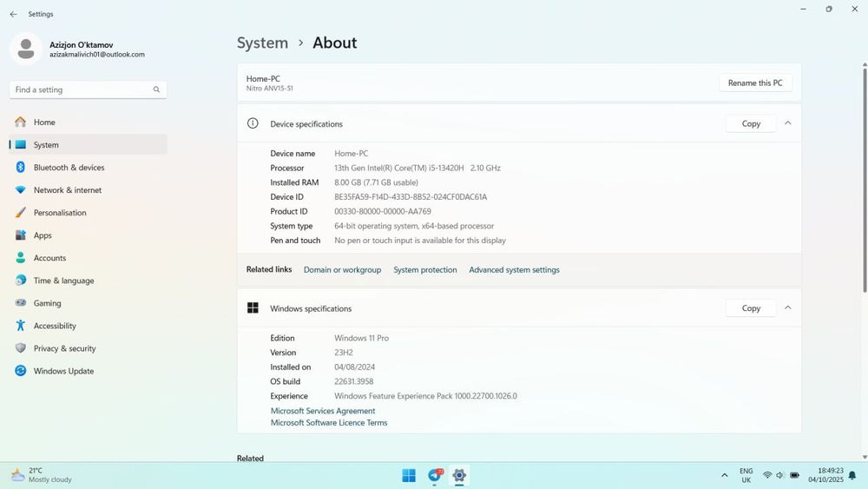Collapse the Device specifications section
Image resolution: width=868 pixels, height=489 pixels.
(x=788, y=123)
